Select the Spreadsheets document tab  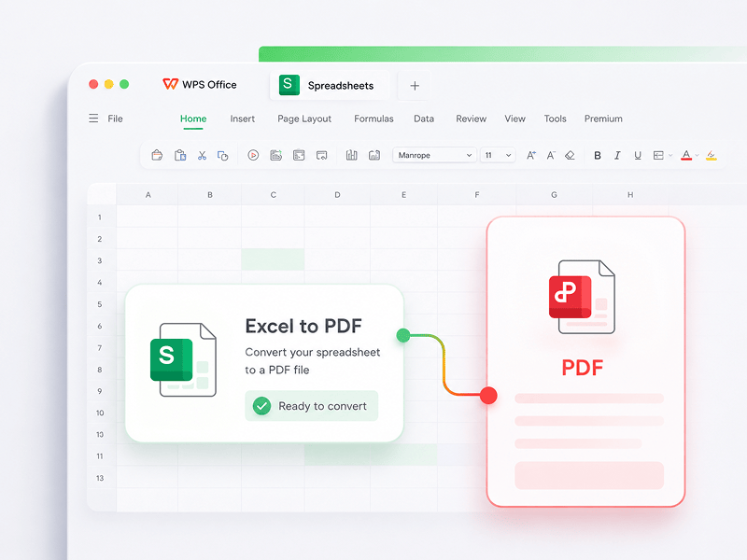click(x=330, y=85)
